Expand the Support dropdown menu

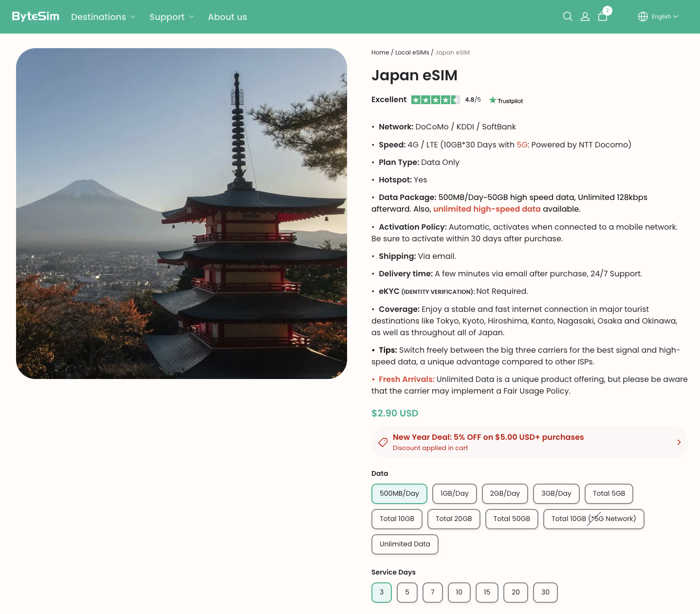(x=171, y=17)
